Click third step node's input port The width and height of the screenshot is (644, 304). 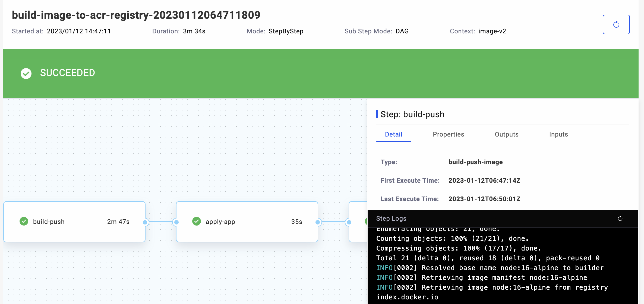coord(349,222)
